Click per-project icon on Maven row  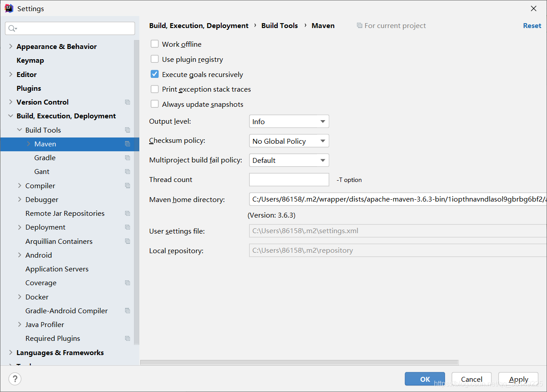coord(128,144)
